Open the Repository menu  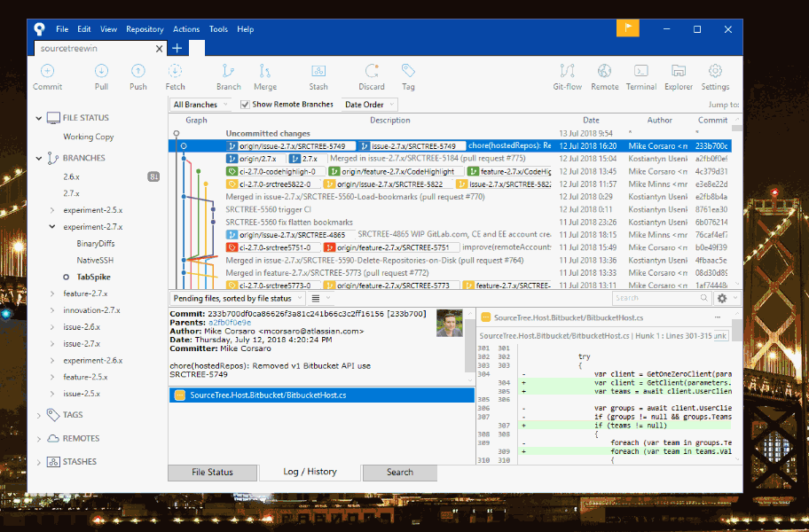point(145,29)
